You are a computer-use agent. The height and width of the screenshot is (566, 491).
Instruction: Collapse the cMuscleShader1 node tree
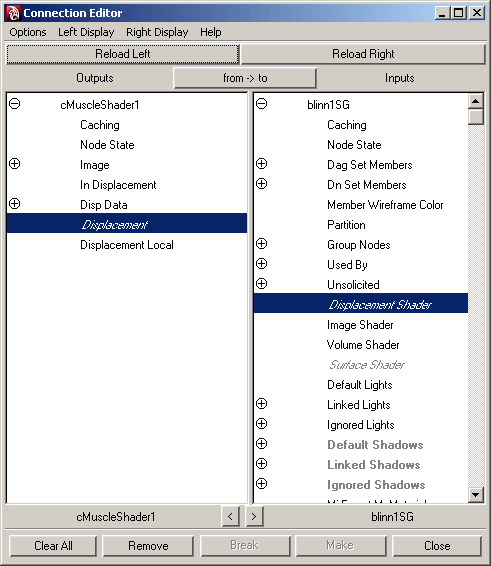coord(15,104)
